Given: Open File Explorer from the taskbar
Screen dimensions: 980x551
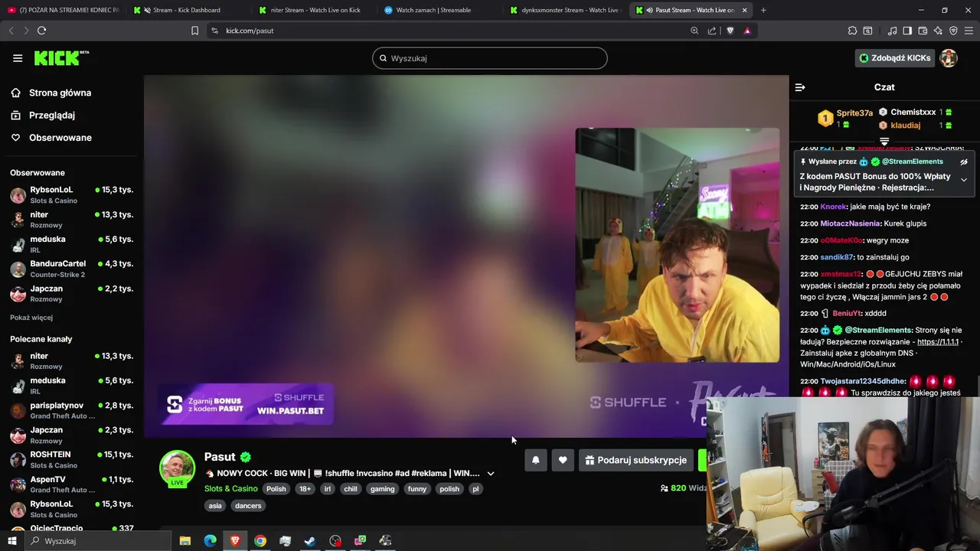Looking at the screenshot, I should point(185,541).
